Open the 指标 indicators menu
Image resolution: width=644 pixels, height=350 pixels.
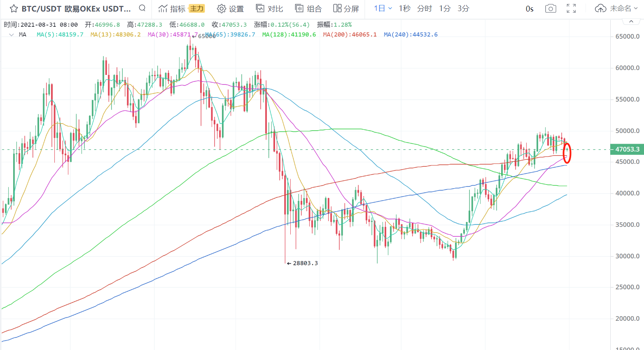pos(172,9)
